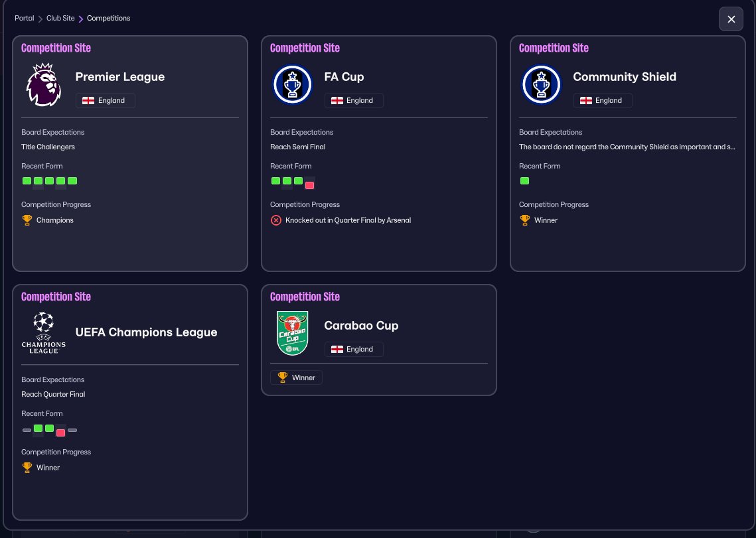This screenshot has width=756, height=538.
Task: Open the green Carabao Cup crest
Action: click(x=292, y=333)
